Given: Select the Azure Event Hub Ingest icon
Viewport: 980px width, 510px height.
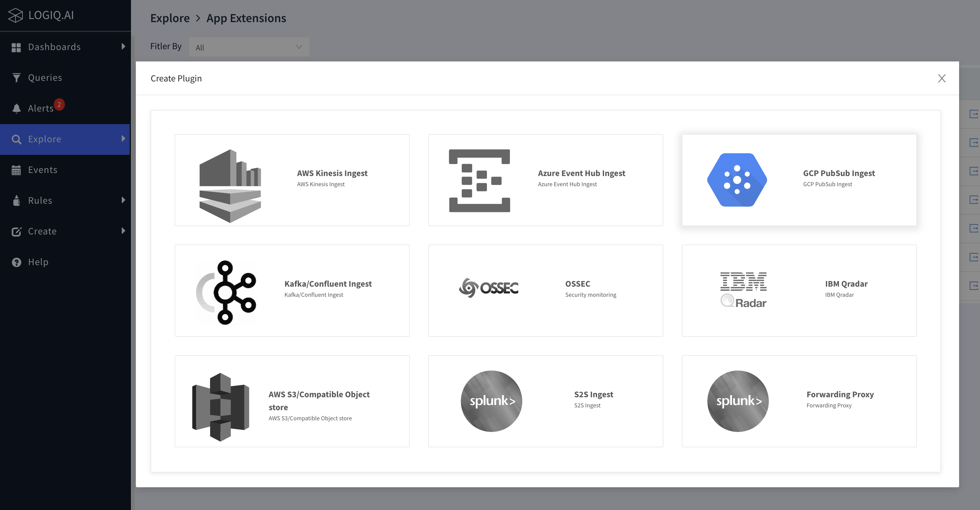Looking at the screenshot, I should tap(479, 180).
